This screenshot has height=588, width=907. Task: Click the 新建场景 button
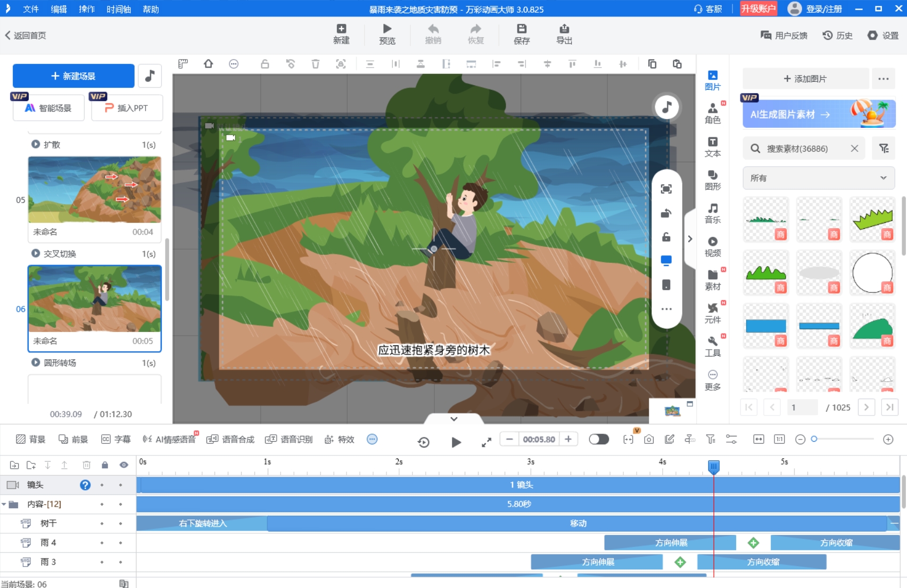click(x=73, y=76)
